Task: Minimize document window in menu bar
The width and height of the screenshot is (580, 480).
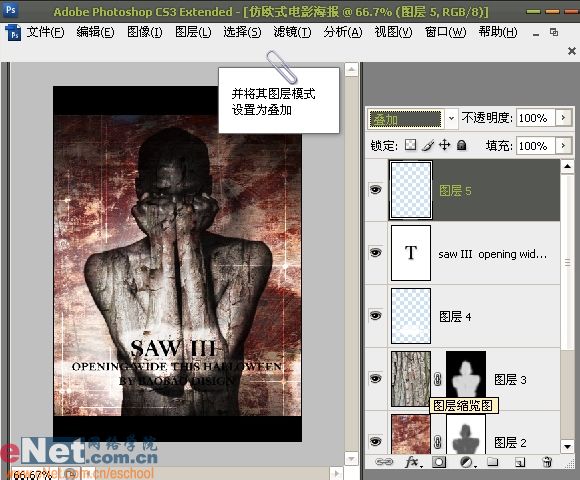Action: [x=536, y=34]
